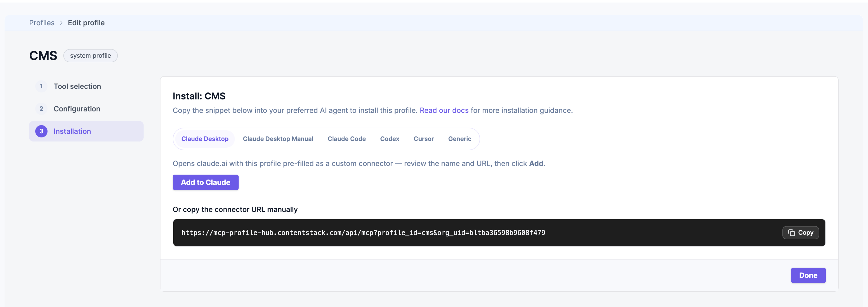
Task: Switch to the Generic tab
Action: (460, 139)
